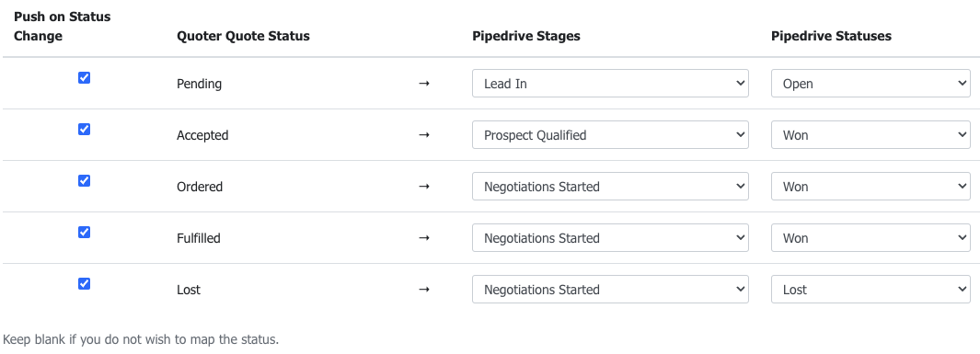Open the Lead In stage dropdown
The width and height of the screenshot is (980, 354).
[x=610, y=83]
